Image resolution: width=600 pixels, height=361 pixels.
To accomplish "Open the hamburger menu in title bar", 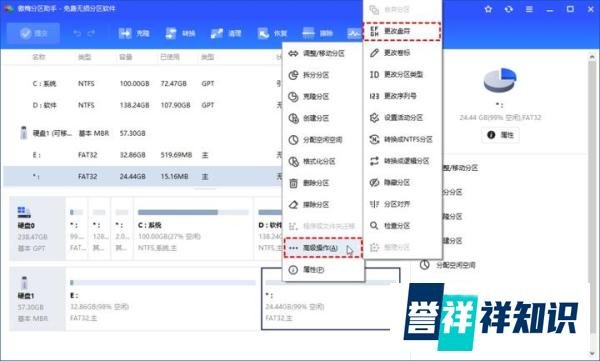I will pos(529,9).
